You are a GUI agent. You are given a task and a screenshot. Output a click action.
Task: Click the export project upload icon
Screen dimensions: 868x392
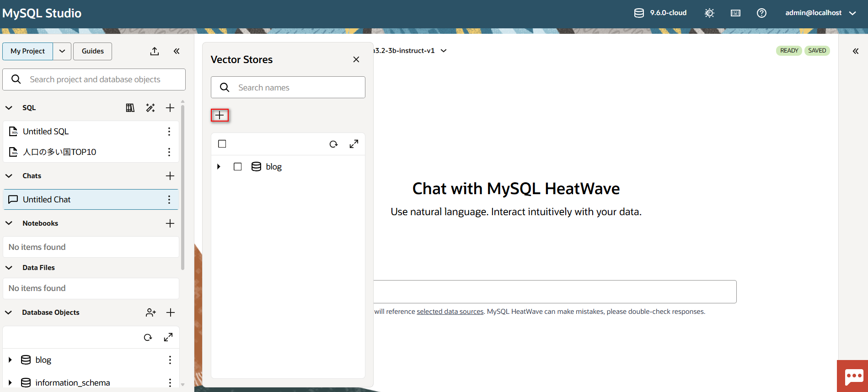(155, 51)
